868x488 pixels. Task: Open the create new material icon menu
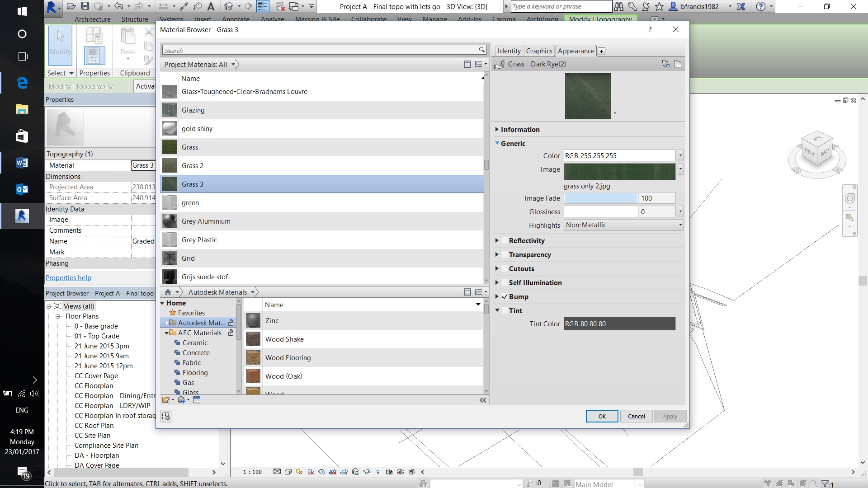point(182,400)
